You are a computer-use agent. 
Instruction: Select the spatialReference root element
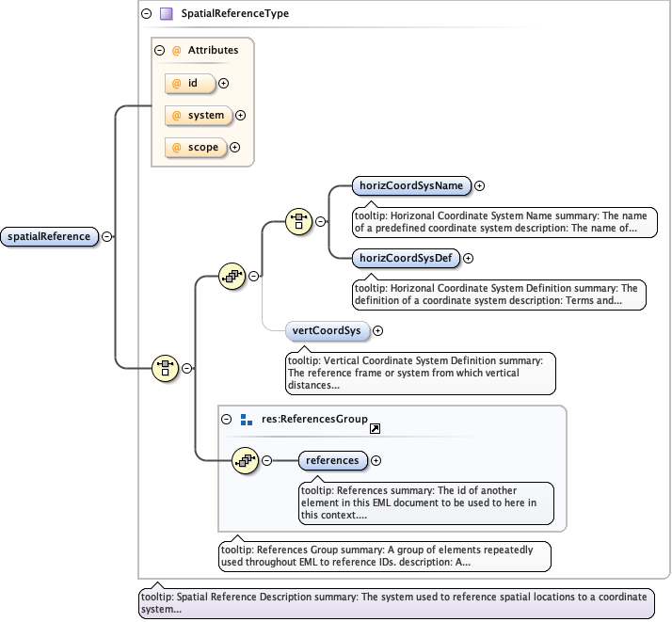[x=51, y=236]
